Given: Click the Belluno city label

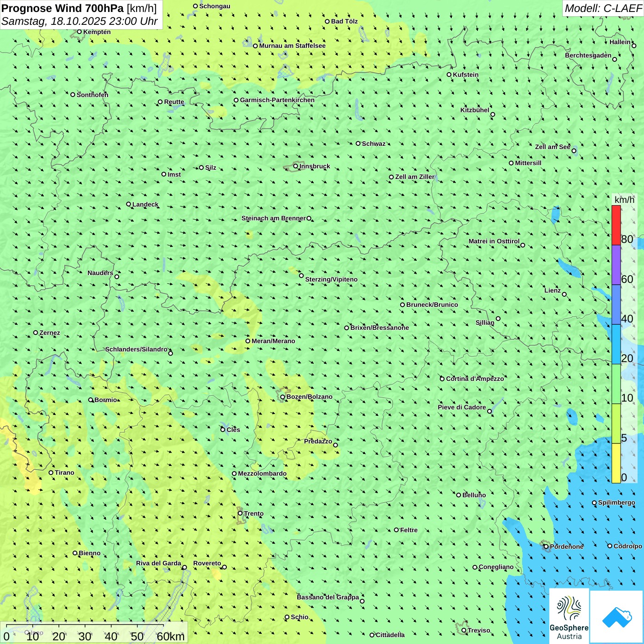Looking at the screenshot, I should click(x=474, y=495).
